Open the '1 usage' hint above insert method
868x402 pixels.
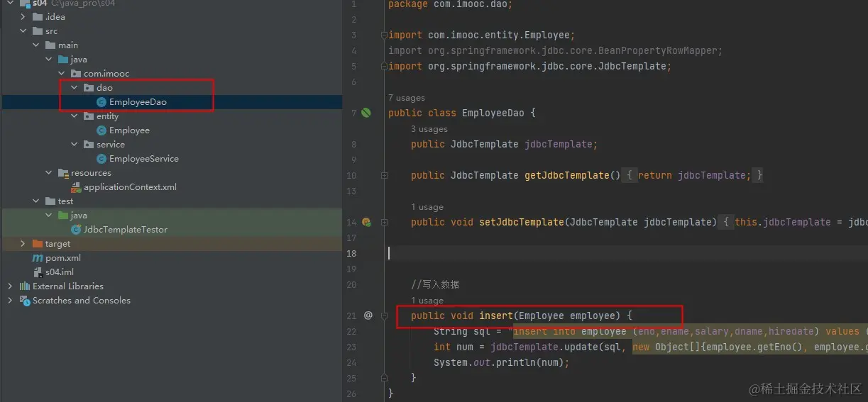(x=427, y=301)
